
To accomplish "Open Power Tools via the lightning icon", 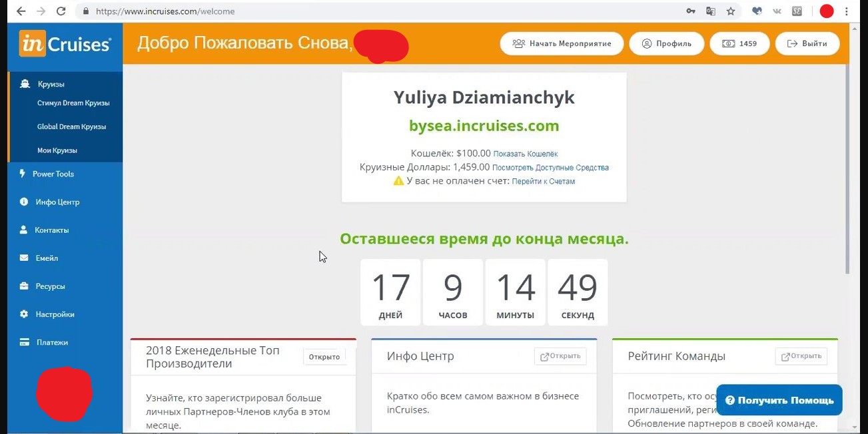I will tap(23, 174).
